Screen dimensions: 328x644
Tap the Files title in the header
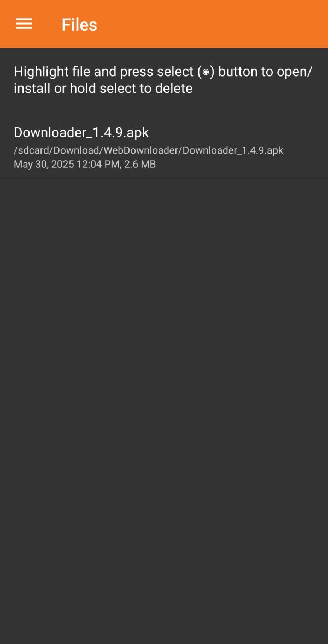(x=79, y=25)
